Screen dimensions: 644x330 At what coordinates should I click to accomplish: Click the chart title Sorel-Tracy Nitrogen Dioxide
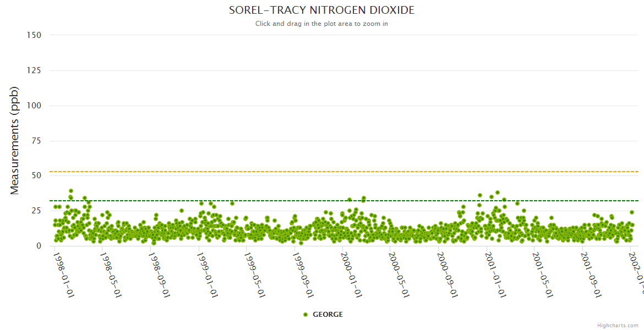322,10
